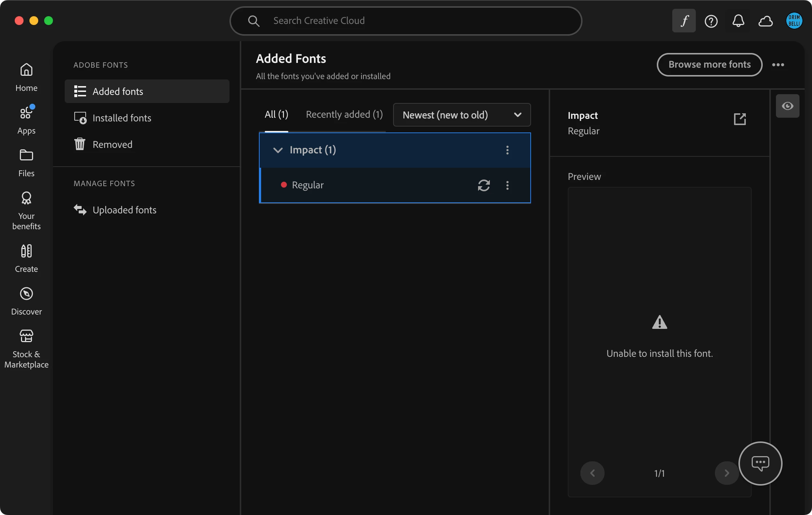Open the chat assistant bubble
This screenshot has width=812, height=515.
[x=760, y=463]
